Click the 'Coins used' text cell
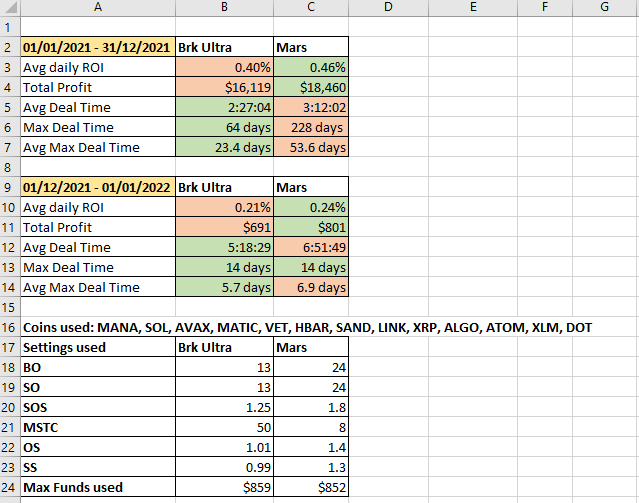The height and width of the screenshot is (503, 639). click(x=307, y=327)
